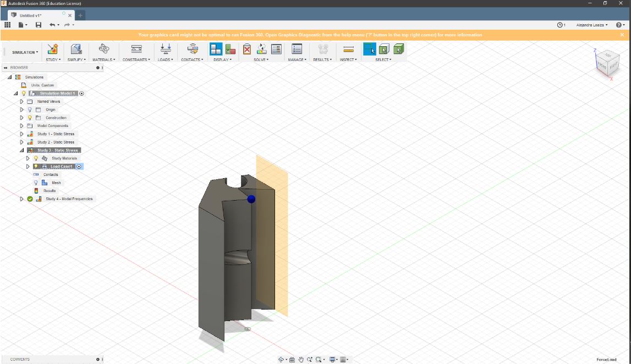This screenshot has width=631, height=364.
Task: Switch to the Untitled v1 document tab
Action: pyautogui.click(x=40, y=15)
